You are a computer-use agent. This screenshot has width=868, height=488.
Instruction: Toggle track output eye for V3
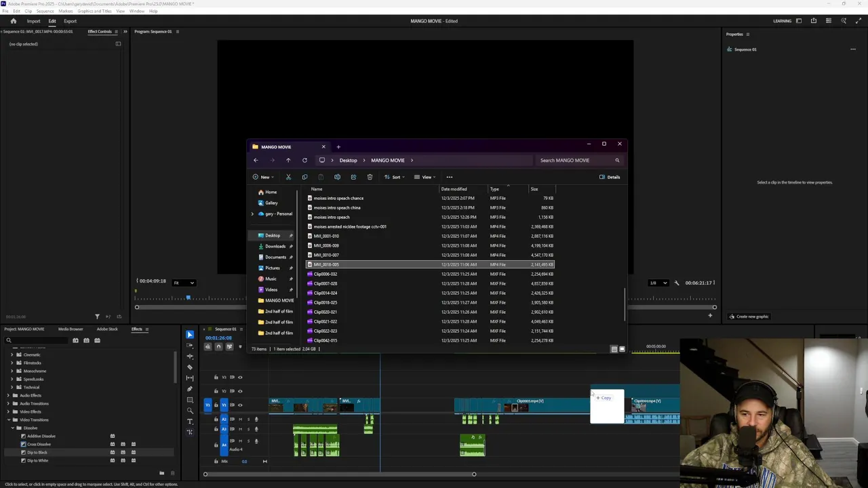pos(240,378)
